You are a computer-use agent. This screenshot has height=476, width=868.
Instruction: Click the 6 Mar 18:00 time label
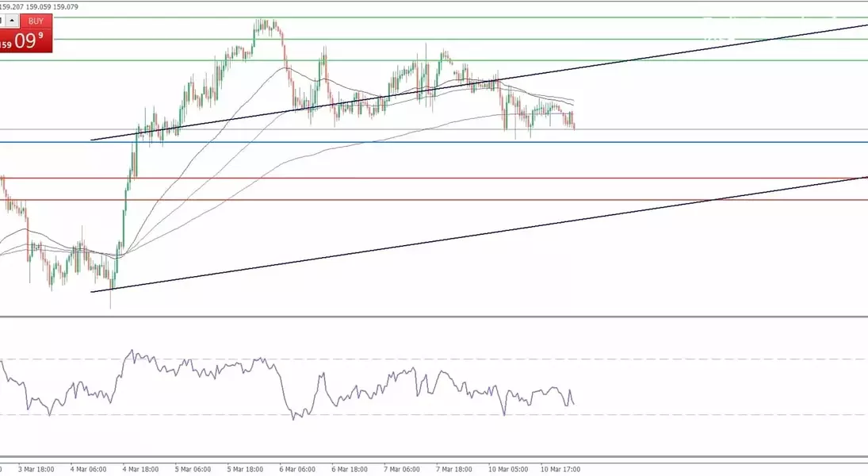coord(350,469)
